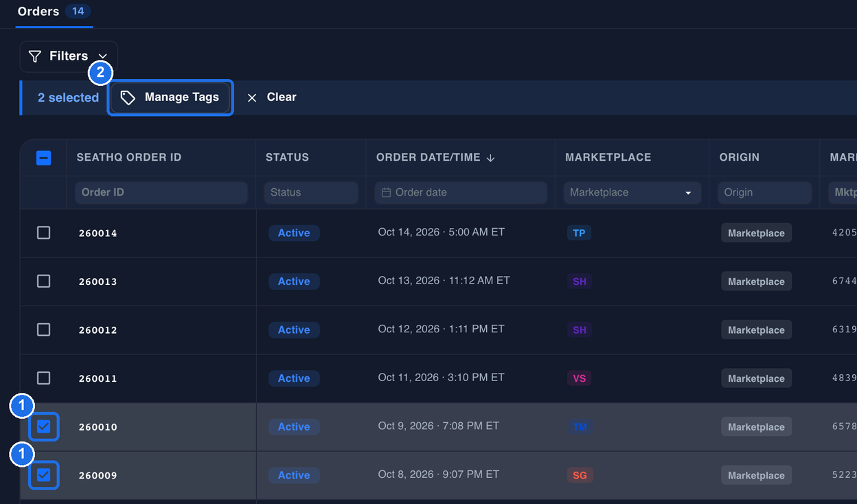Click the 2 selected label
Screen dimensions: 857x504
[x=68, y=98]
